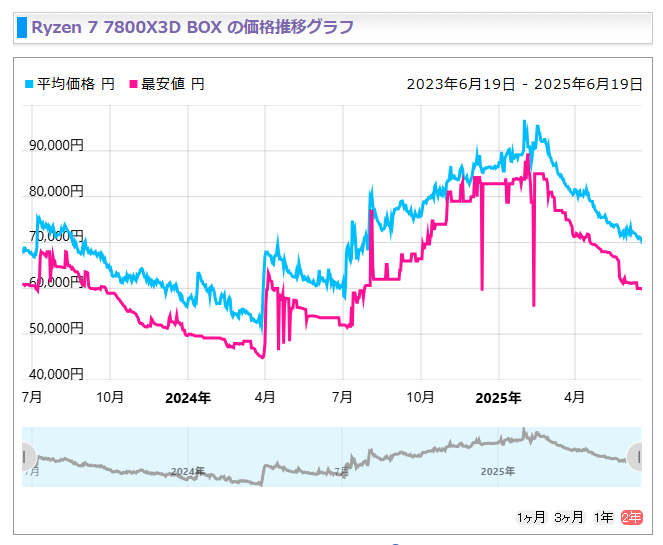Click the 2025年 x-axis label
Image resolution: width=663 pixels, height=545 pixels.
click(498, 398)
